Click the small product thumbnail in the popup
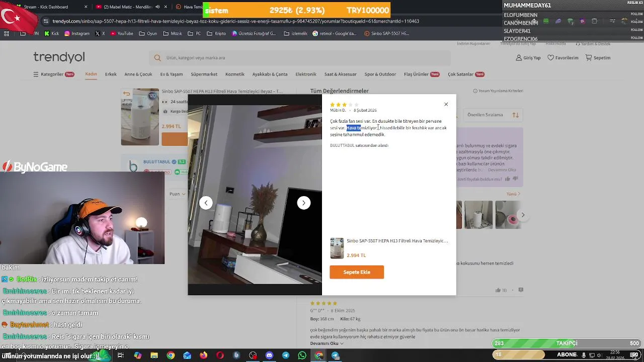This screenshot has height=362, width=644. click(337, 248)
